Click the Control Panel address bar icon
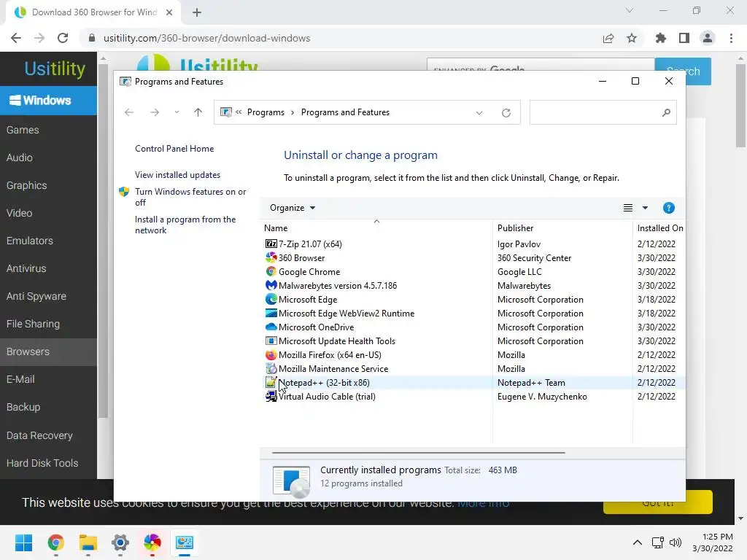 226,112
